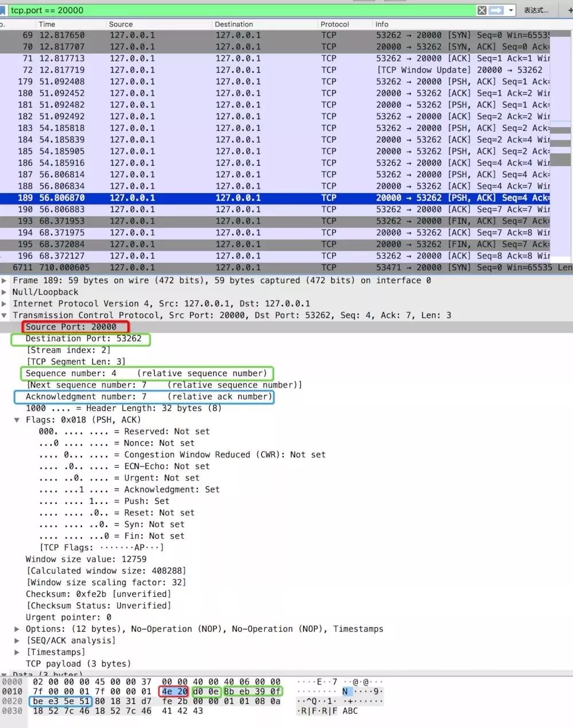Select the Fin: Not set flag line
573x728 pixels.
tap(112, 536)
